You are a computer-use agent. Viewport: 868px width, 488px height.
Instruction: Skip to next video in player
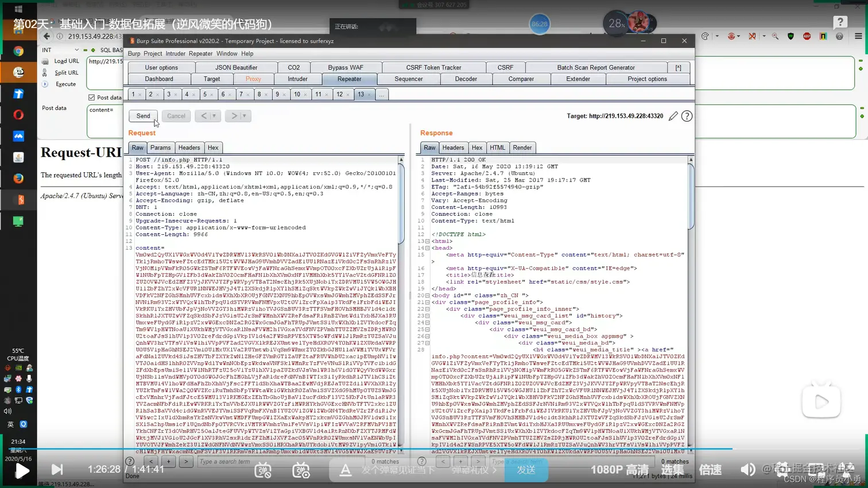pyautogui.click(x=57, y=470)
